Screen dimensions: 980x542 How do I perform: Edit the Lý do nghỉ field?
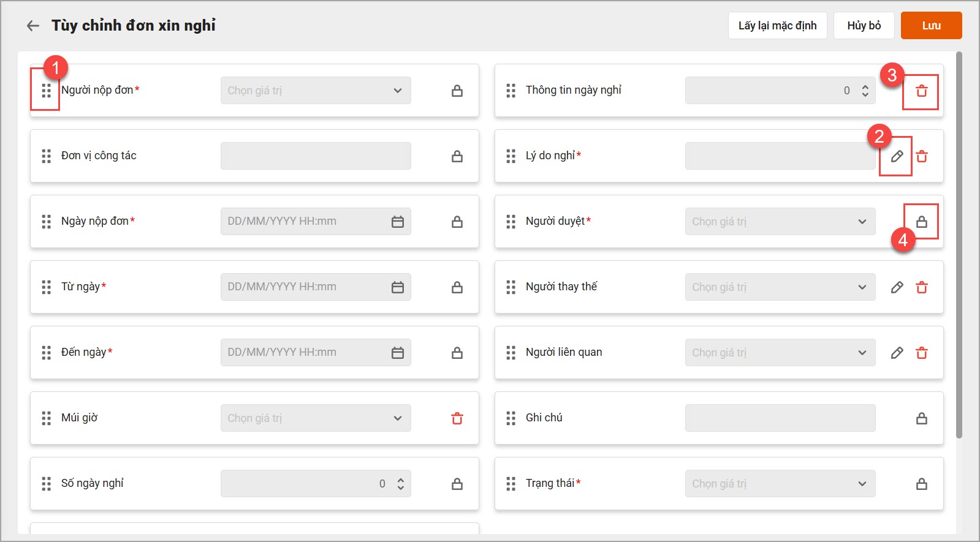(x=897, y=156)
